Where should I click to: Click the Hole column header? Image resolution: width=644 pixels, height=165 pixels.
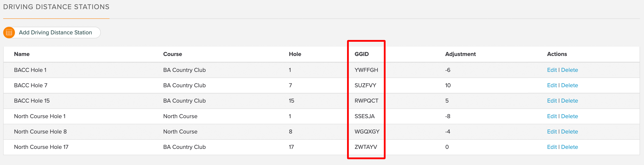point(295,54)
